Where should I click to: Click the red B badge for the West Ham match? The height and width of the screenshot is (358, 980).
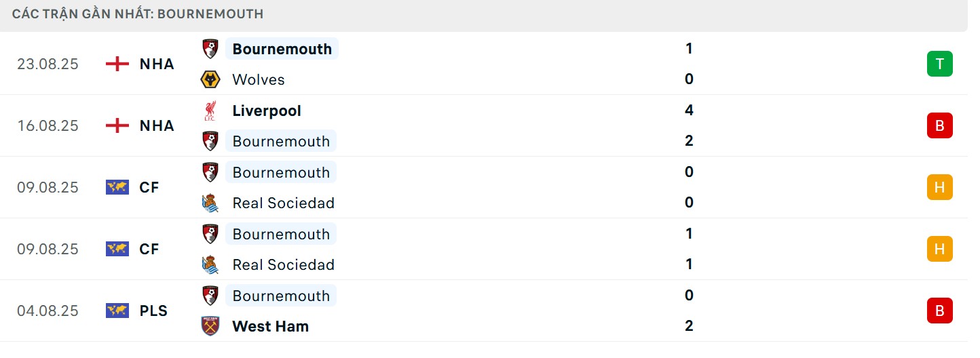click(939, 311)
